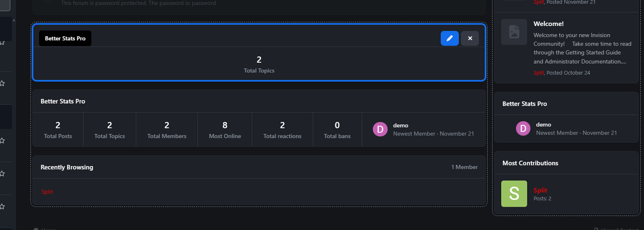Click the blue pencil edit widget button
This screenshot has width=644, height=230.
click(x=449, y=38)
